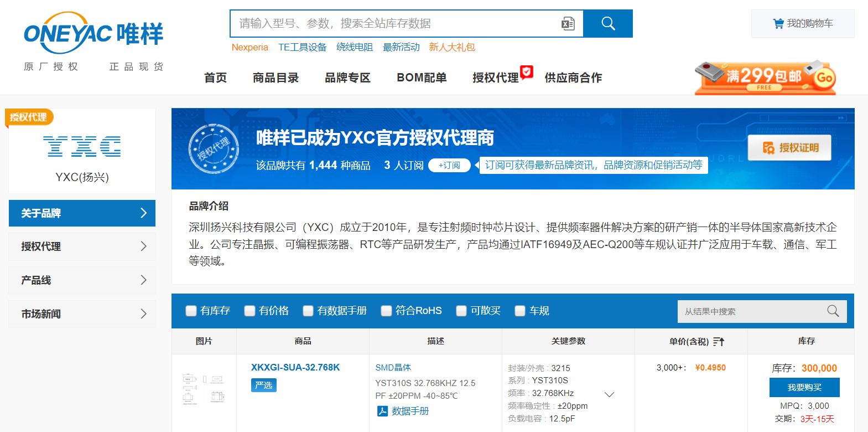Click the 绕线电阻 link
The image size is (868, 432).
pyautogui.click(x=355, y=48)
